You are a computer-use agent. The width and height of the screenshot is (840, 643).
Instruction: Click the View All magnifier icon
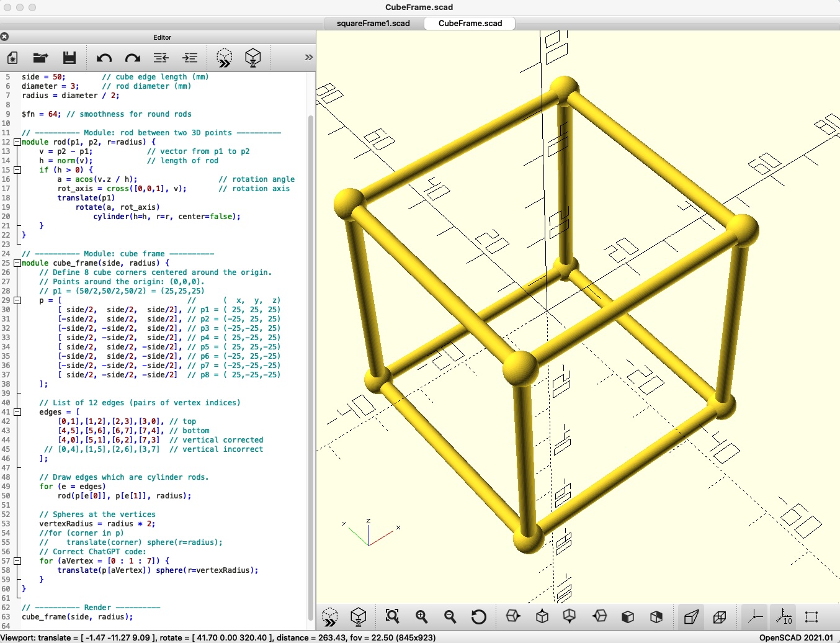point(392,616)
